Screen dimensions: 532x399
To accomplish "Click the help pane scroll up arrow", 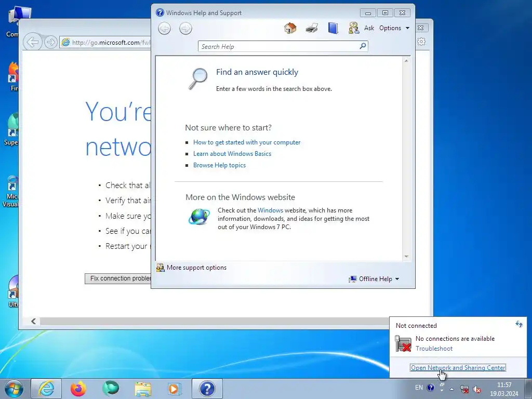I will tap(406, 61).
